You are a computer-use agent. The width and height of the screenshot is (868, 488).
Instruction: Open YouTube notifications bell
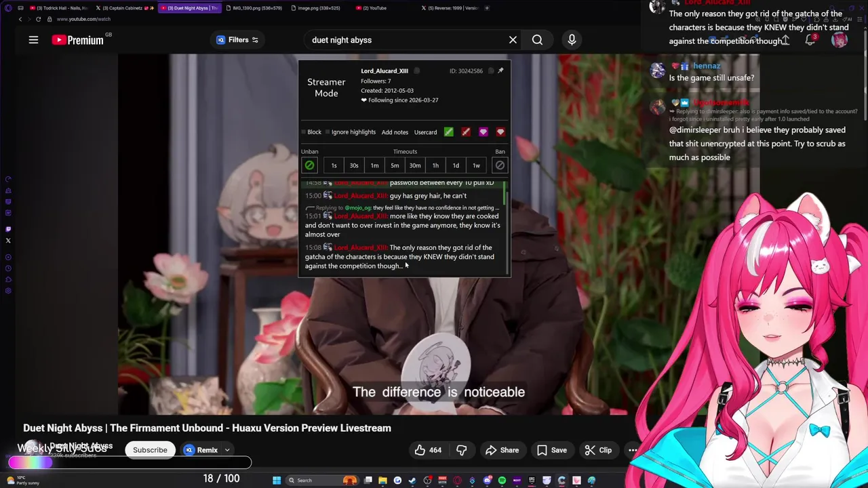810,40
